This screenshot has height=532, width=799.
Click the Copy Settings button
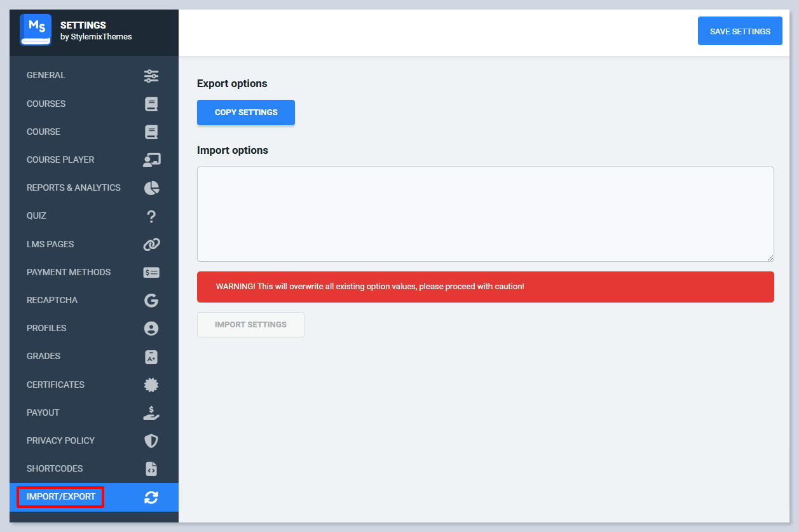[x=246, y=113]
